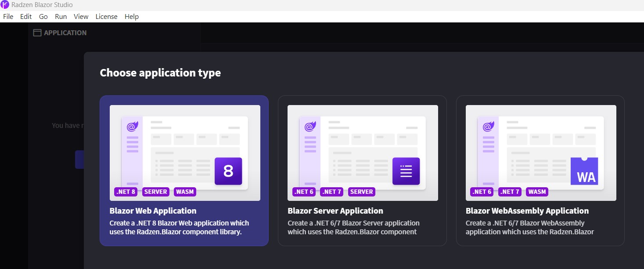
Task: Open the License menu
Action: 106,17
